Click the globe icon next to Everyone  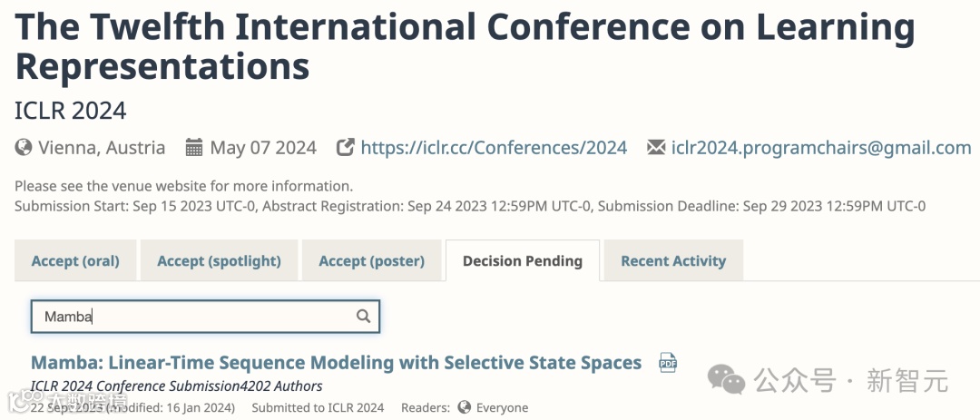[x=465, y=407]
